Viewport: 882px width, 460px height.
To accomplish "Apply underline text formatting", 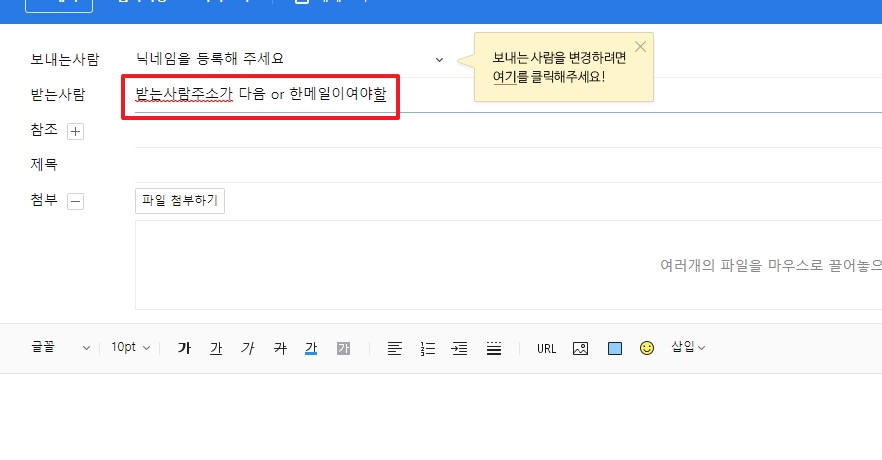I will [216, 349].
